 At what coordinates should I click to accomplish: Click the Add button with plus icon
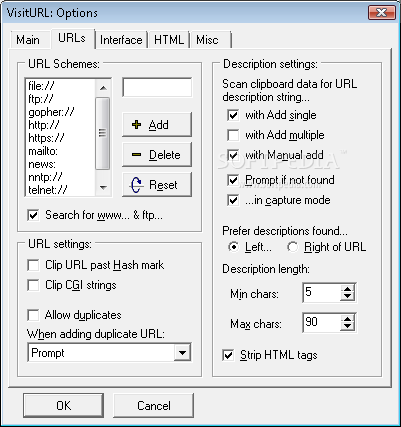coord(157,125)
